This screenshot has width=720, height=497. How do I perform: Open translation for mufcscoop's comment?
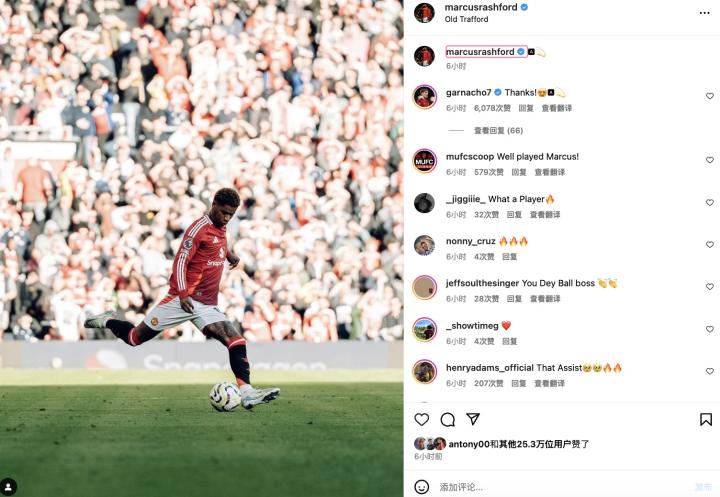click(x=550, y=172)
